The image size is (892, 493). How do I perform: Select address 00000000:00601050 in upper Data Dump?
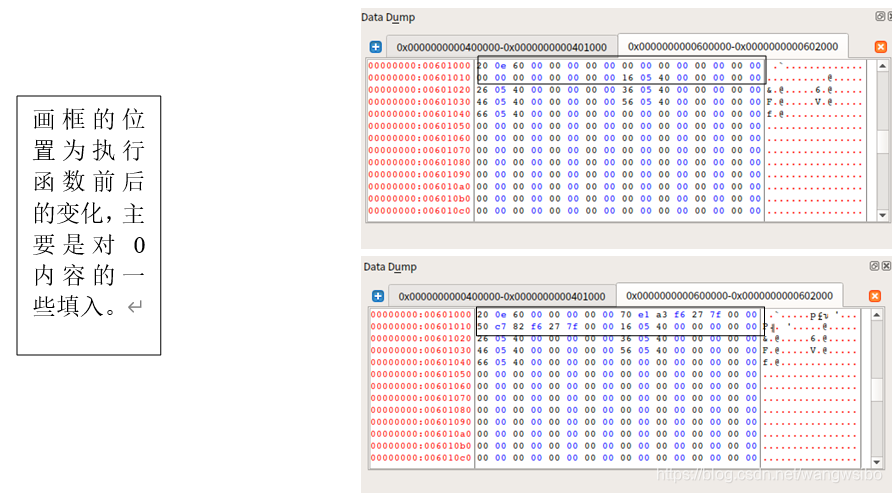click(x=419, y=126)
